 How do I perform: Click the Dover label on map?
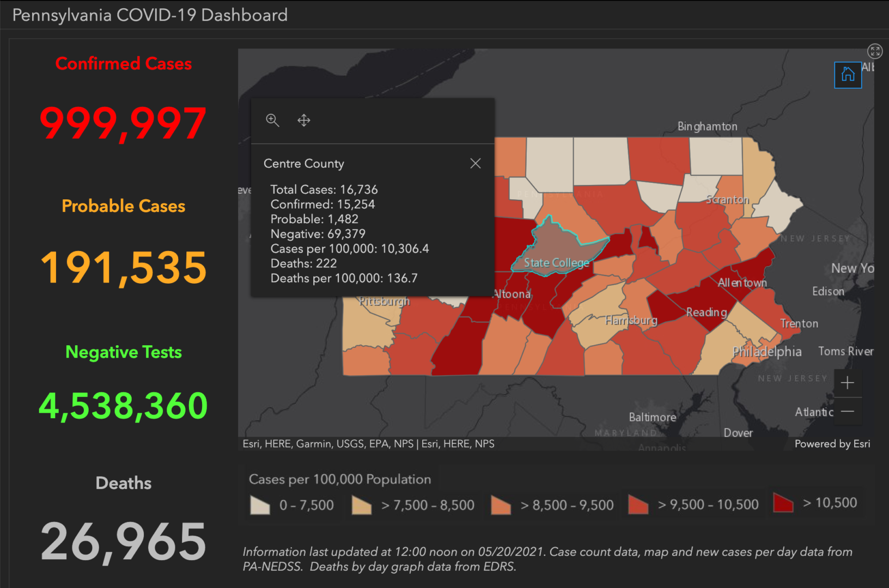(x=738, y=433)
